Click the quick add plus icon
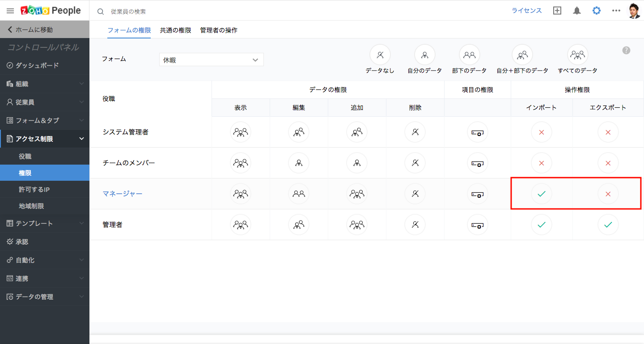Image resolution: width=644 pixels, height=344 pixels. [x=557, y=11]
